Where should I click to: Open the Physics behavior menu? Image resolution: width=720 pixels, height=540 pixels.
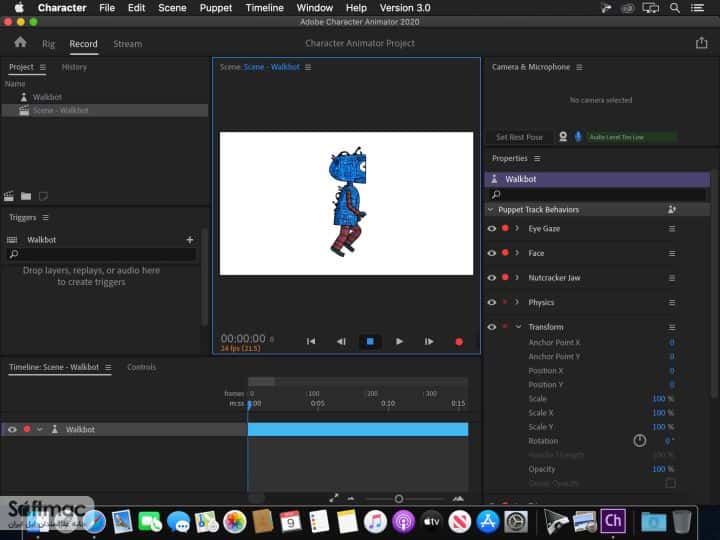pyautogui.click(x=672, y=303)
